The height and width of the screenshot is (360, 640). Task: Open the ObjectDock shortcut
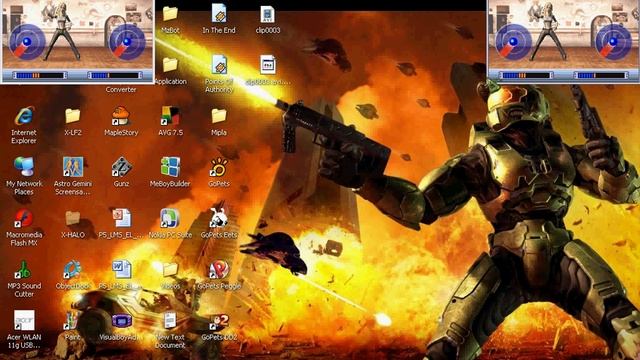(x=73, y=270)
